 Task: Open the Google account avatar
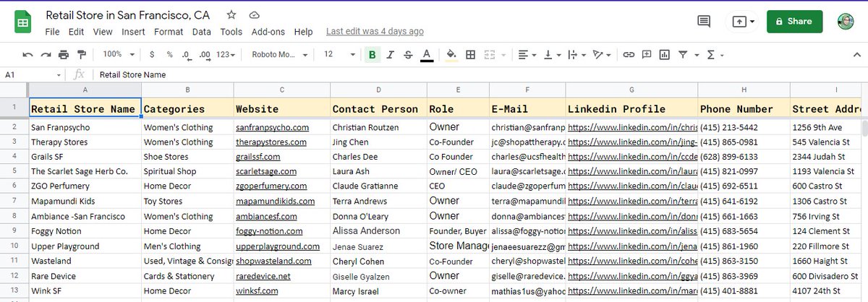point(846,22)
